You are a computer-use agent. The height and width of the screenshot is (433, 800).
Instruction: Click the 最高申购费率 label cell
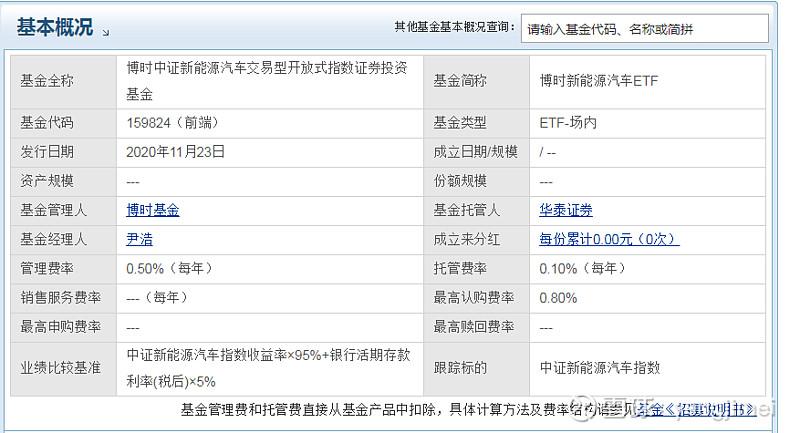click(64, 327)
